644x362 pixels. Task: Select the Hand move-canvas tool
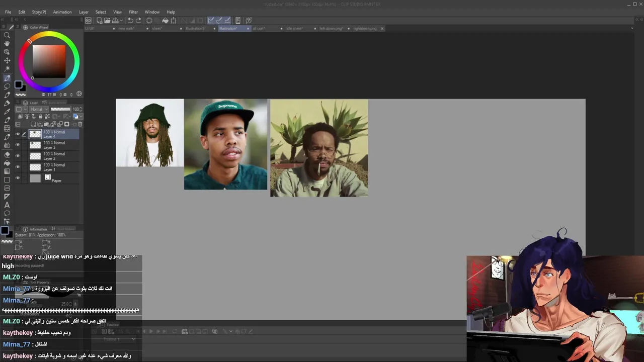(7, 43)
